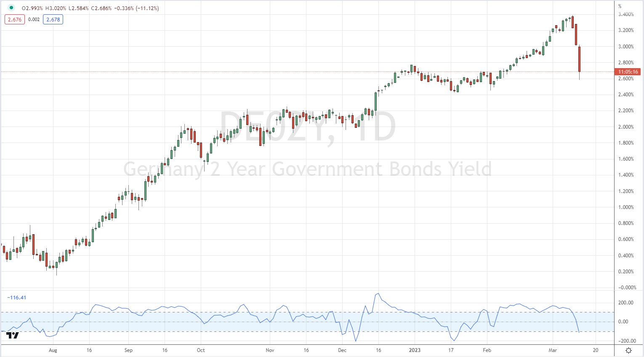The image size is (644, 357).
Task: Click the 1.600% price axis label
Action: pos(626,159)
